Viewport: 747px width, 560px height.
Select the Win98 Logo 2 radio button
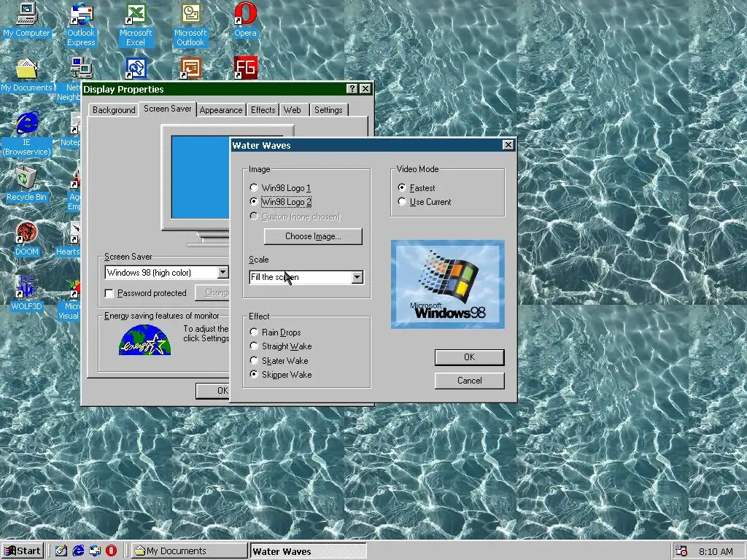pyautogui.click(x=254, y=201)
